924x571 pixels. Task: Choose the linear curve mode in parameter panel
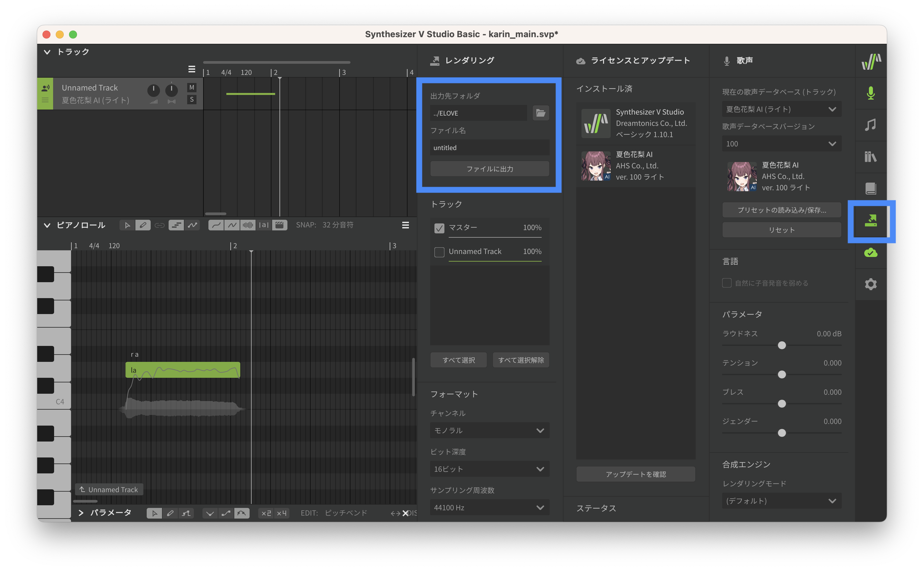tap(226, 513)
